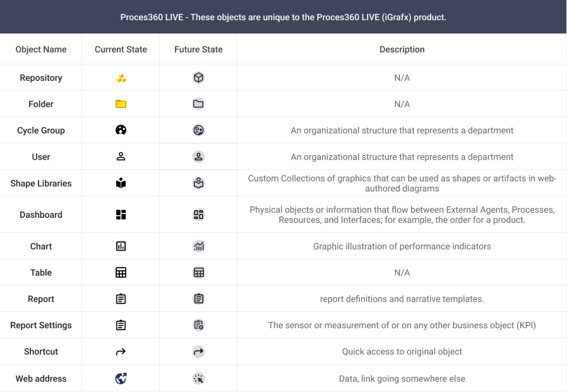Select the Report Settings object name
The height and width of the screenshot is (392, 567).
pyautogui.click(x=41, y=325)
